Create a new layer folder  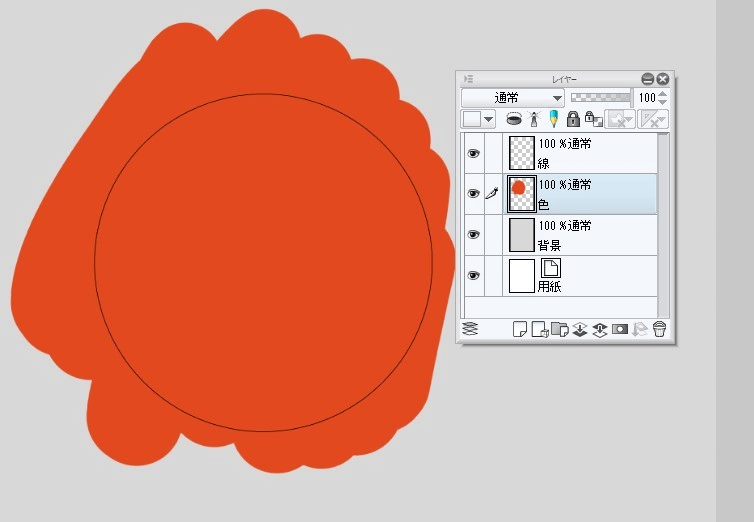pos(559,329)
